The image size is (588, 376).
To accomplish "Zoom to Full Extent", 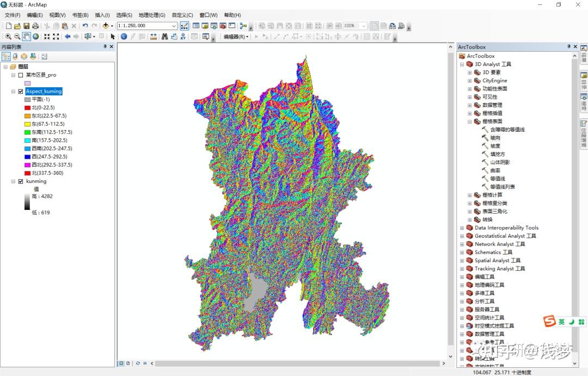I will [x=35, y=37].
